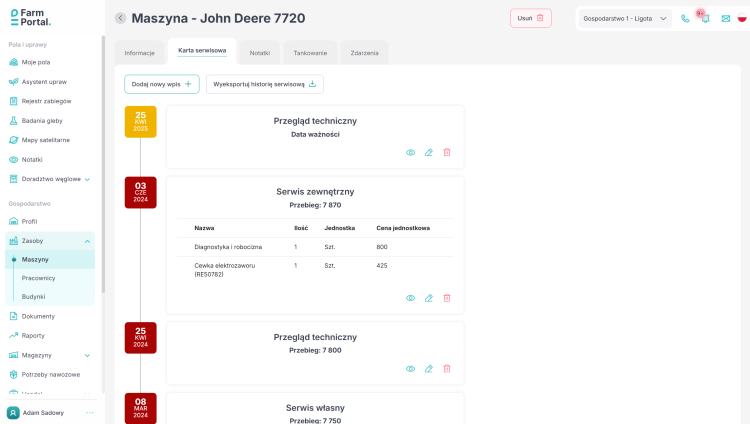
Task: Edit the Serwis zewnętrzny entry
Action: 429,298
